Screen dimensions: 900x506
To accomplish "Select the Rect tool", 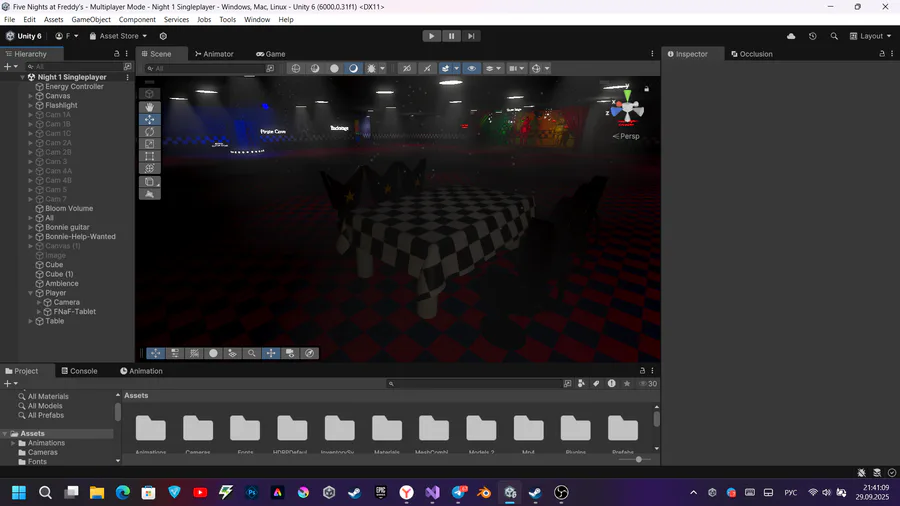I will pos(149,155).
